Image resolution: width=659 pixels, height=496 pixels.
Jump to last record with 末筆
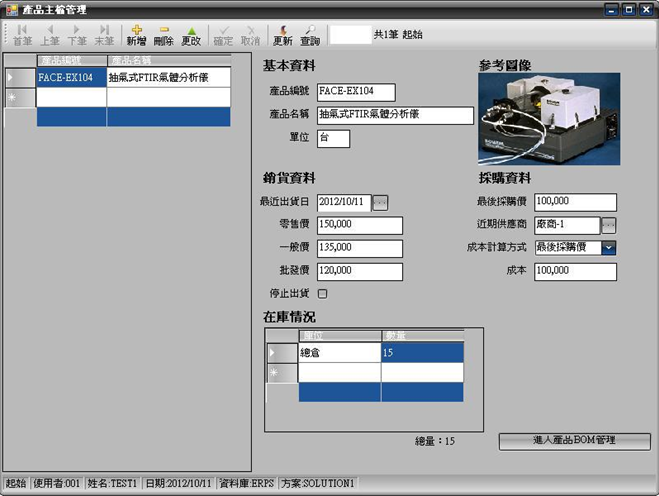(104, 35)
